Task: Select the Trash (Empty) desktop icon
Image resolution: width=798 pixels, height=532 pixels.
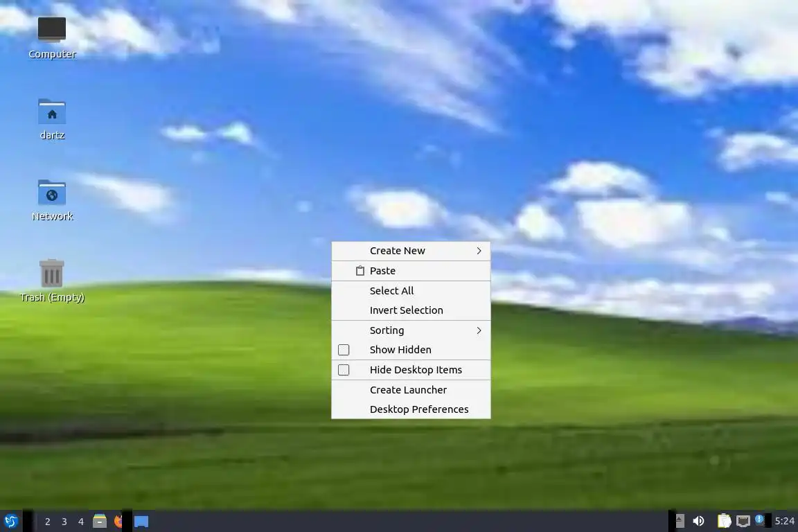Action: tap(52, 281)
